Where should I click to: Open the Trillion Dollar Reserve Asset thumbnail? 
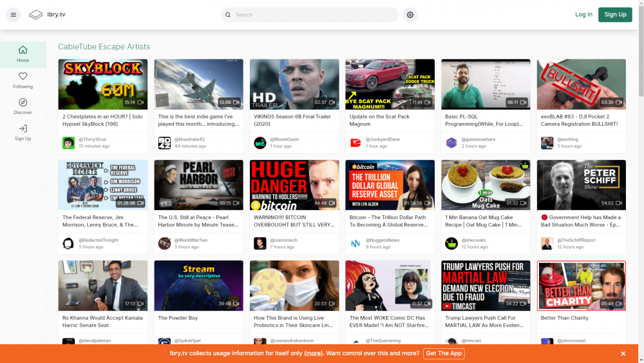[390, 185]
